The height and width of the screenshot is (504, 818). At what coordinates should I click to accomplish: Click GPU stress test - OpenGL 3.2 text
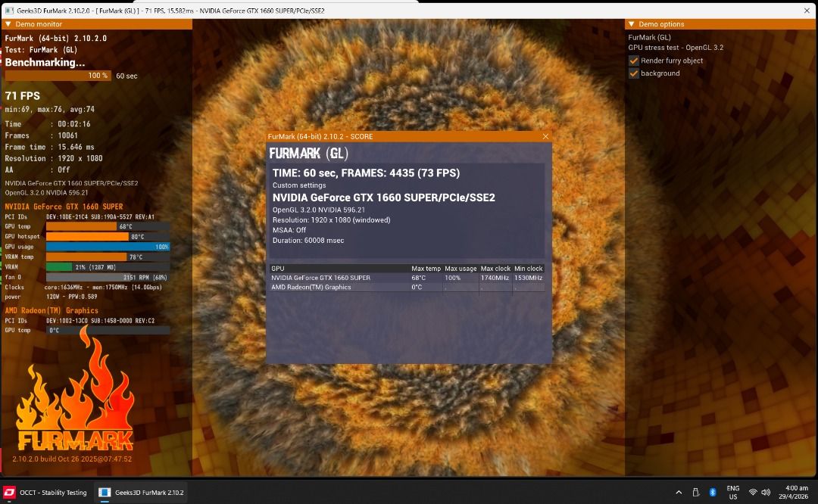676,48
